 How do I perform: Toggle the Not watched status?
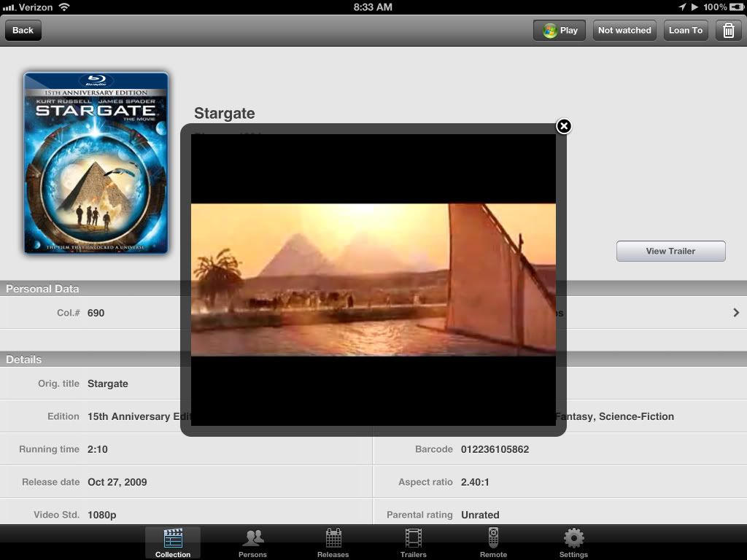click(x=624, y=31)
